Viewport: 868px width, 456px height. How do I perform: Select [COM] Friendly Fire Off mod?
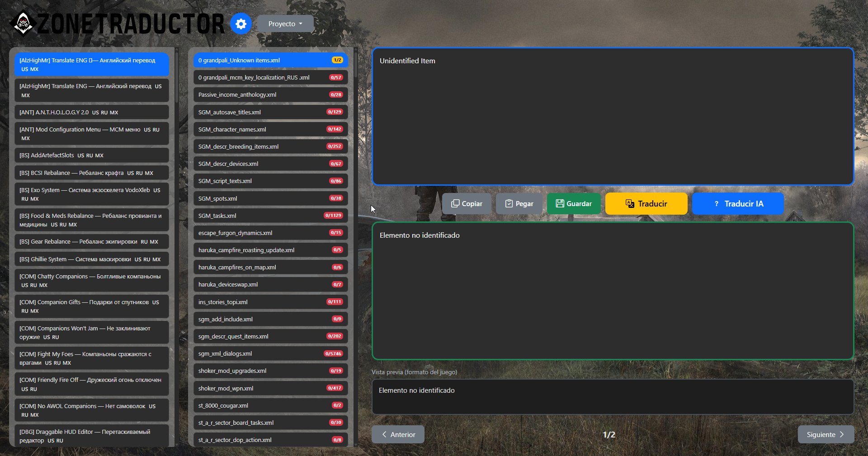[91, 384]
